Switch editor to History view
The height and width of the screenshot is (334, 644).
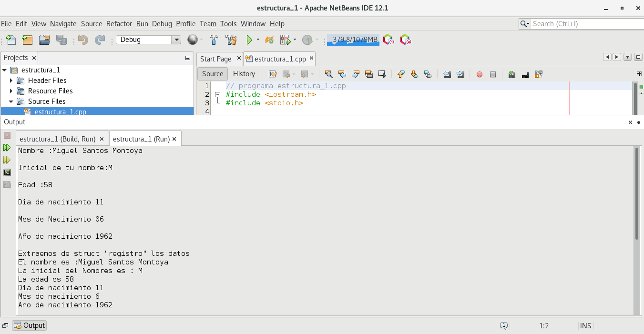[244, 74]
